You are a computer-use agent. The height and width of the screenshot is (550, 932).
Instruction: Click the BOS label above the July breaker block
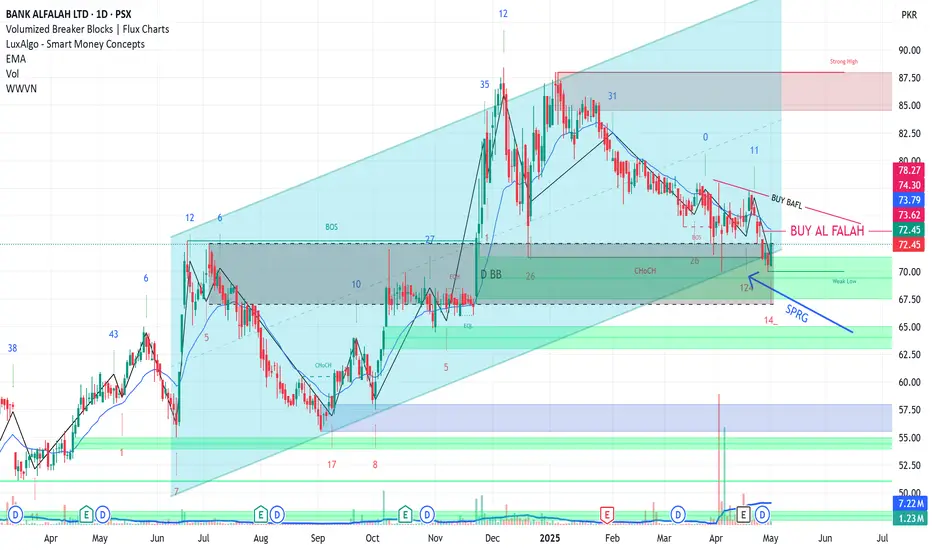(x=331, y=227)
